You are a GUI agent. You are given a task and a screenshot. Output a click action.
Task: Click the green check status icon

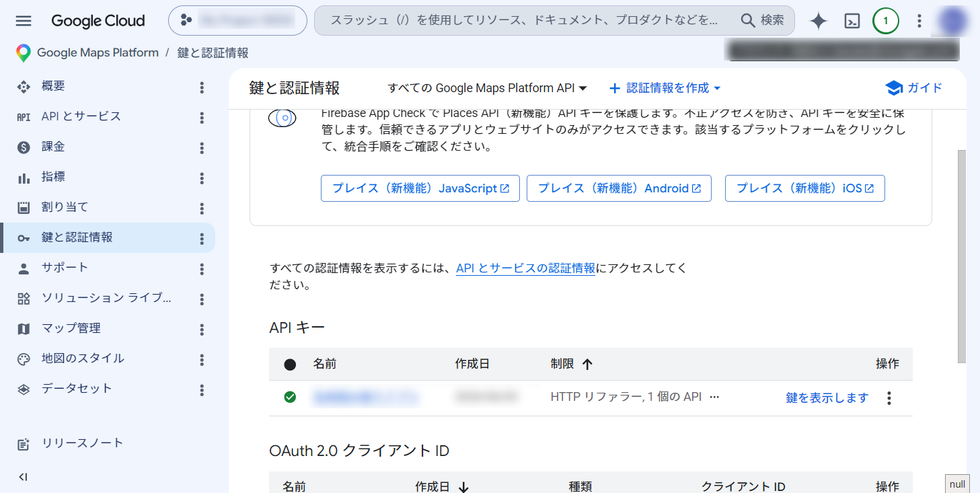click(x=290, y=397)
